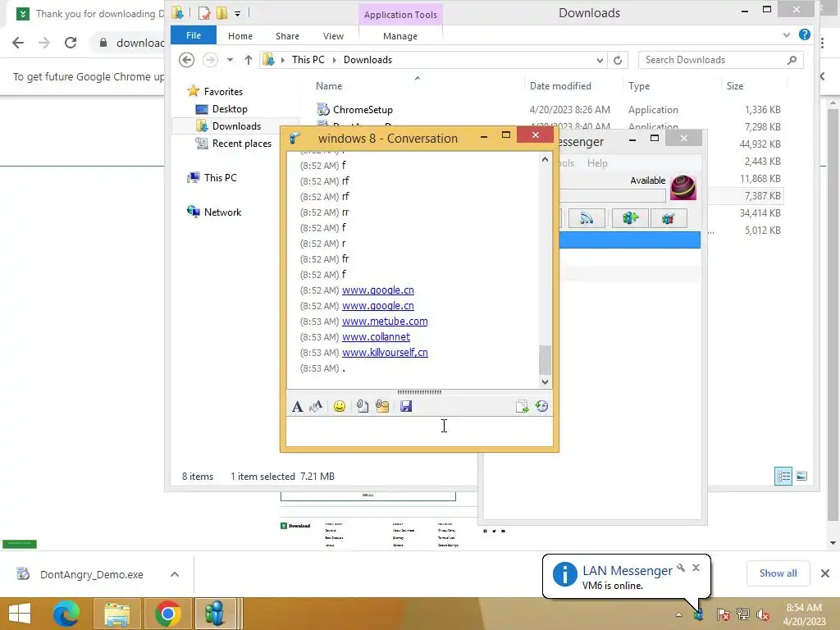Open the www.collannet link
The width and height of the screenshot is (840, 630).
pos(376,337)
